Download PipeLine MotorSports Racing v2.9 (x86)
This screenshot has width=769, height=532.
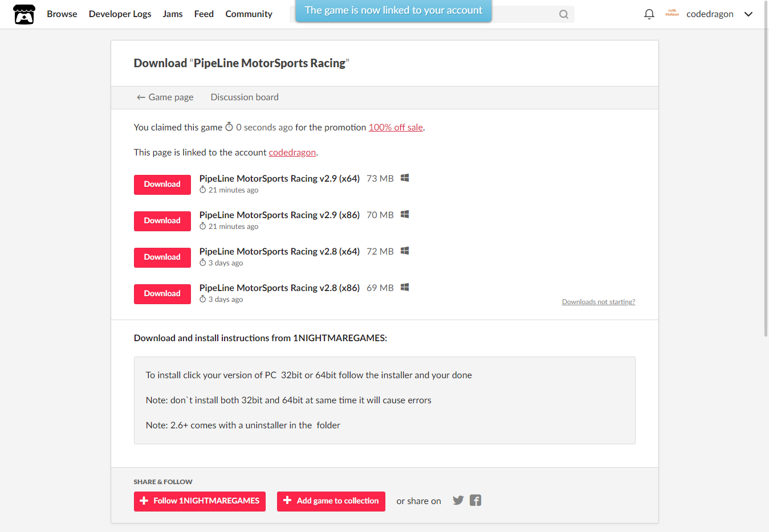[x=162, y=221]
